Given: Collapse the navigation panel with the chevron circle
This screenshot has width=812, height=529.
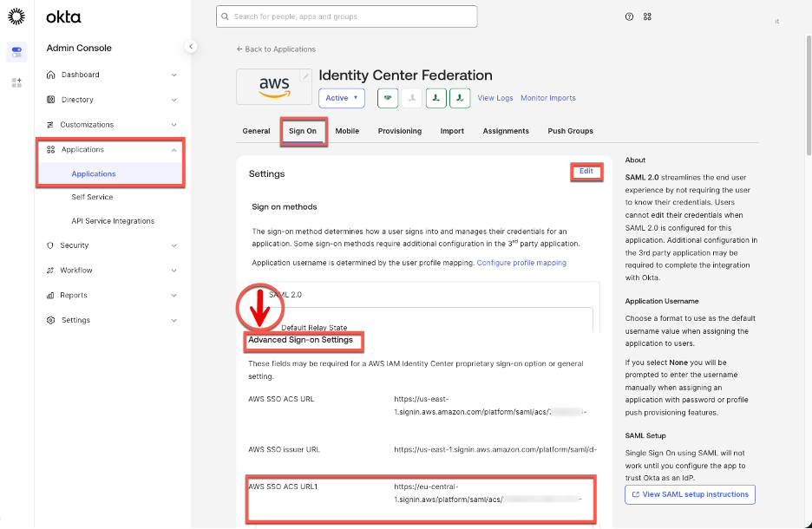Looking at the screenshot, I should click(192, 47).
